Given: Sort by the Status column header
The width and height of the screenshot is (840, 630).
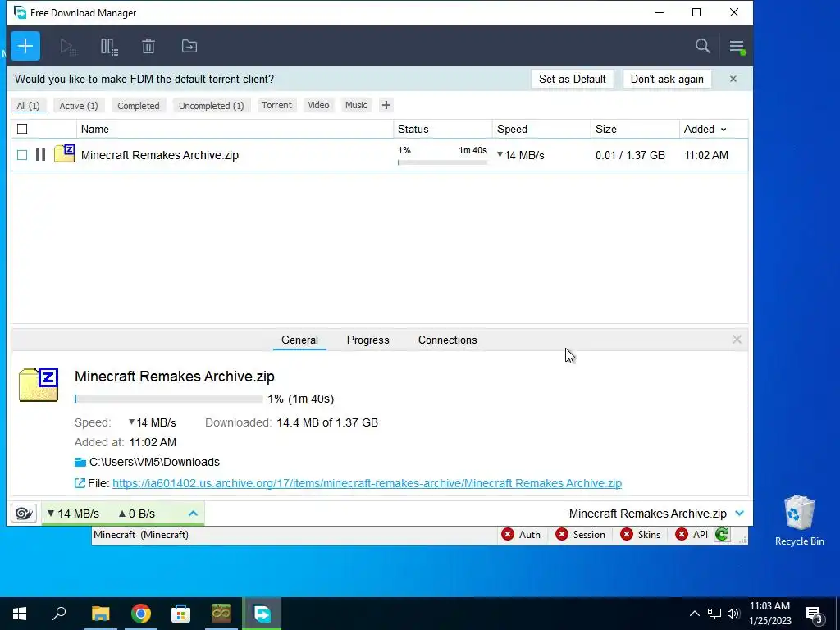Looking at the screenshot, I should coord(442,129).
